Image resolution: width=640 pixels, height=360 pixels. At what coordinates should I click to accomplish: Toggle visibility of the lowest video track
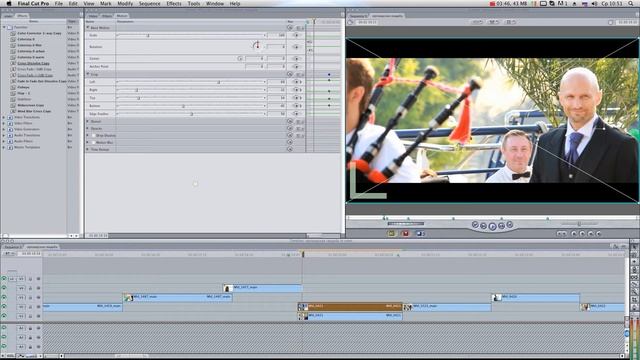tap(4, 316)
